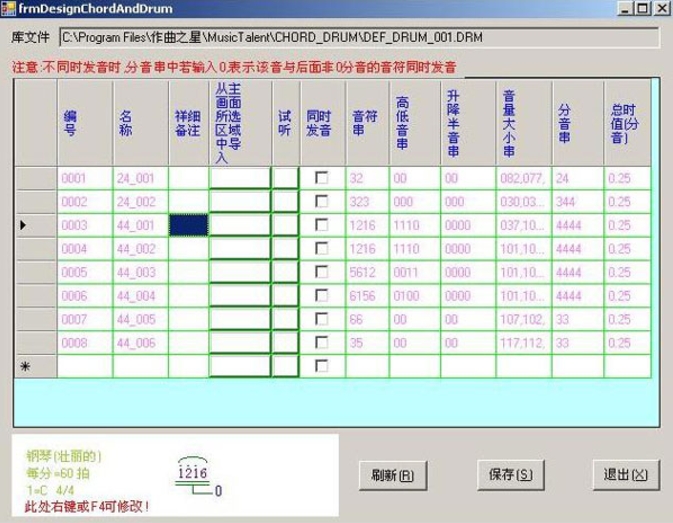This screenshot has width=673, height=523.
Task: Click the 名称 column header
Action: pyautogui.click(x=141, y=124)
